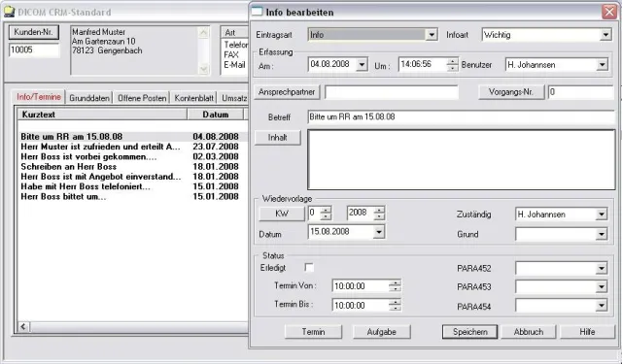Switch to the Umsatz tab
The width and height of the screenshot is (622, 364).
click(234, 98)
